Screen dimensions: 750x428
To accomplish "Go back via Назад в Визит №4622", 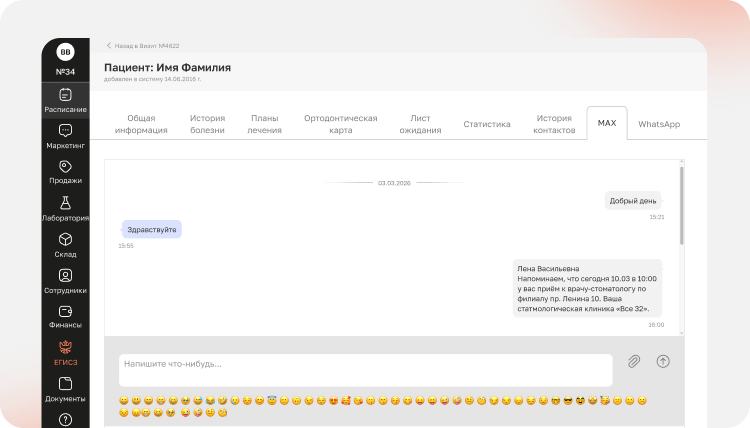I will (x=143, y=46).
